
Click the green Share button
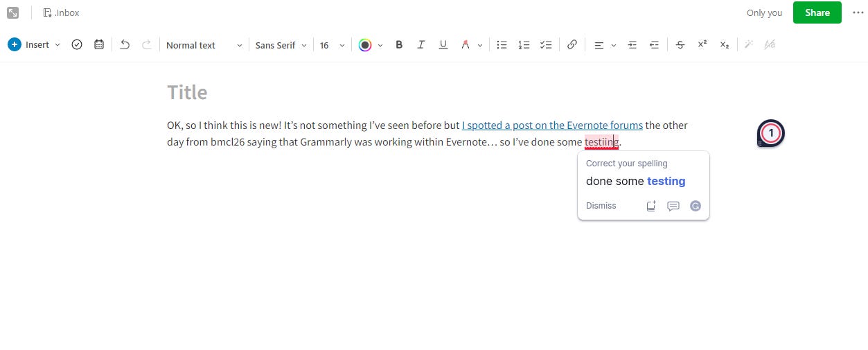[817, 12]
